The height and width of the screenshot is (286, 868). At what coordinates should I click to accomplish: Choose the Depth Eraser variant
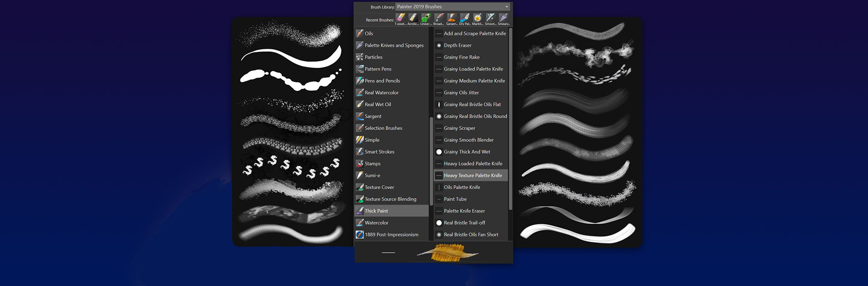coord(471,45)
